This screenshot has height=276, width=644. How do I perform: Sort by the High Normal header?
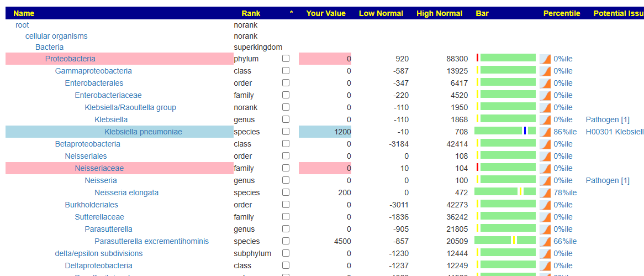click(440, 14)
